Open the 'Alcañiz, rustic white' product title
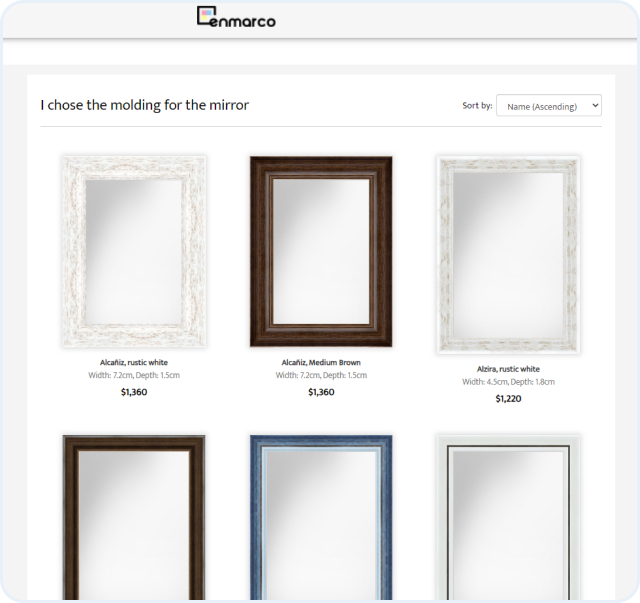The width and height of the screenshot is (640, 603). tap(134, 362)
